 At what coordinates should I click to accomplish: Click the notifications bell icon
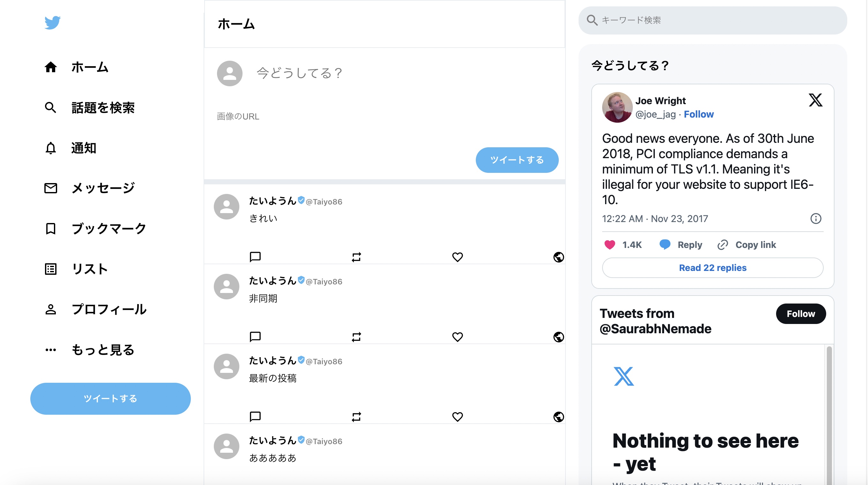[51, 148]
